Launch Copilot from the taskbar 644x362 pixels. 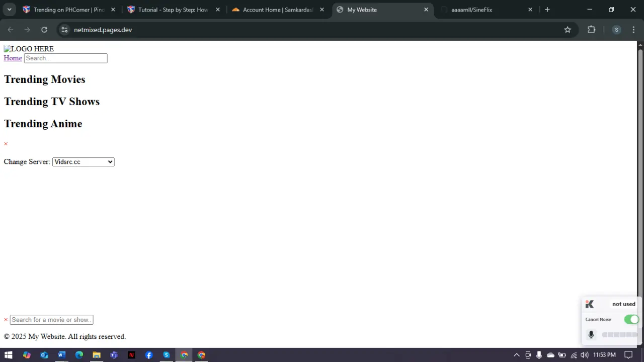tap(27, 355)
